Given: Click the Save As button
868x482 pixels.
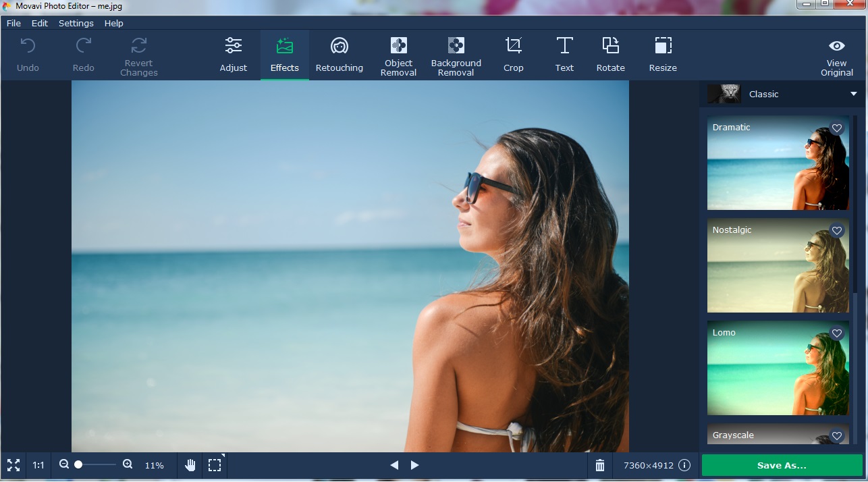Looking at the screenshot, I should pos(782,465).
